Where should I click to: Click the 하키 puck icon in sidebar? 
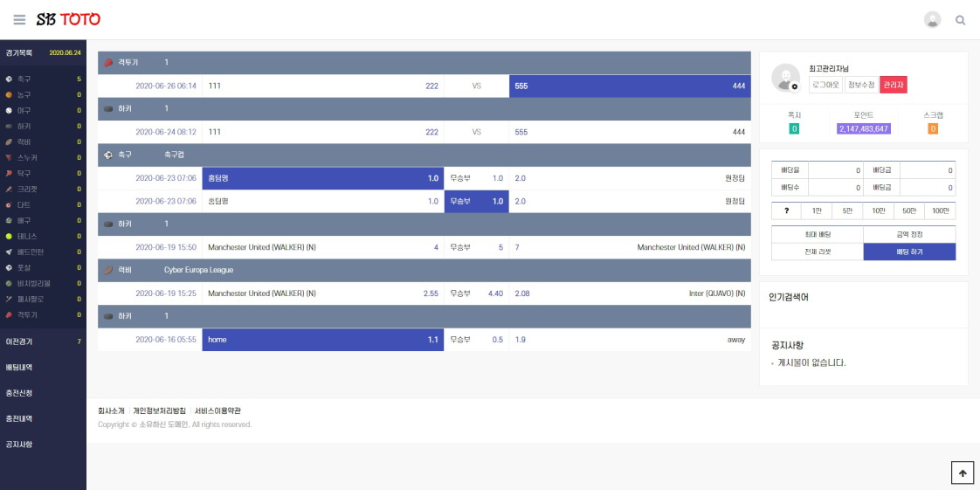9,127
